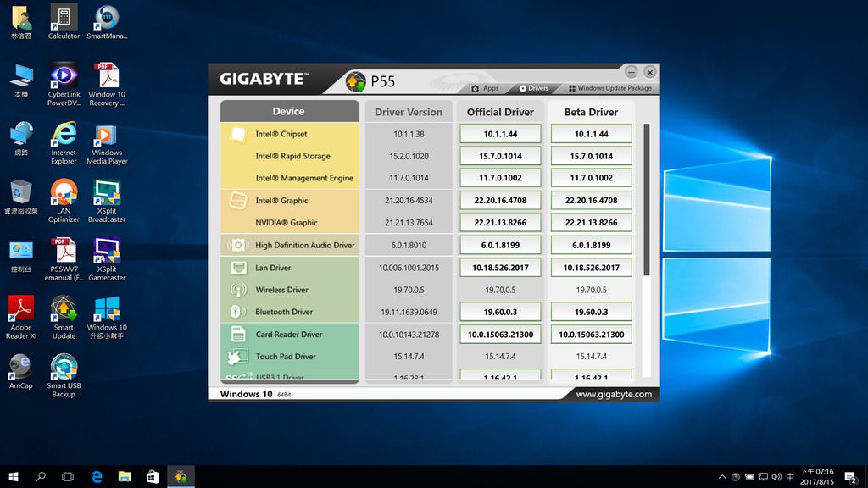Open Microsoft Store from taskbar
The image size is (868, 488).
coord(153,476)
